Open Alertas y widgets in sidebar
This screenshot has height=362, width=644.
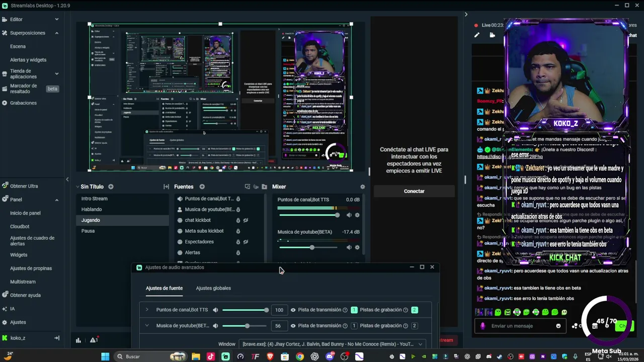click(x=28, y=60)
